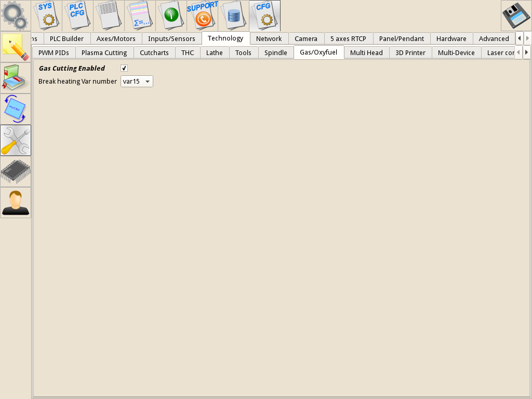Image resolution: width=532 pixels, height=399 pixels.
Task: Click the myCNC rotate icon in sidebar
Action: click(x=16, y=109)
